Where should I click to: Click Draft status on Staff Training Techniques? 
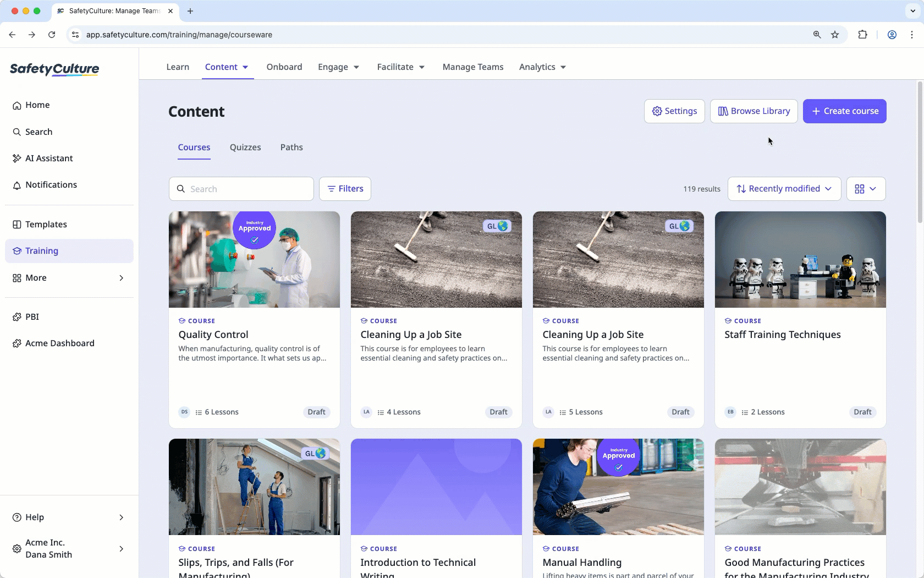click(862, 412)
